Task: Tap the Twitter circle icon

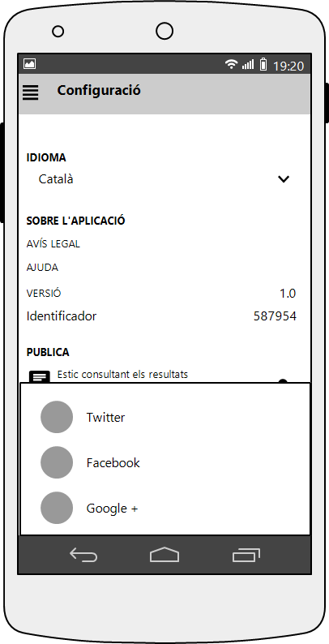Action: click(57, 417)
